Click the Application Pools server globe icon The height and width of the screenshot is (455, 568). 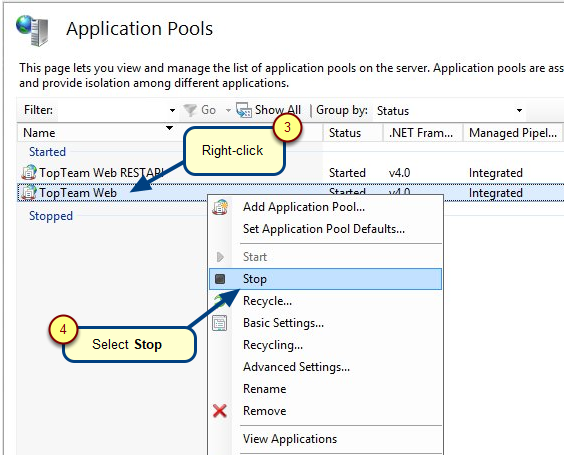[x=32, y=30]
